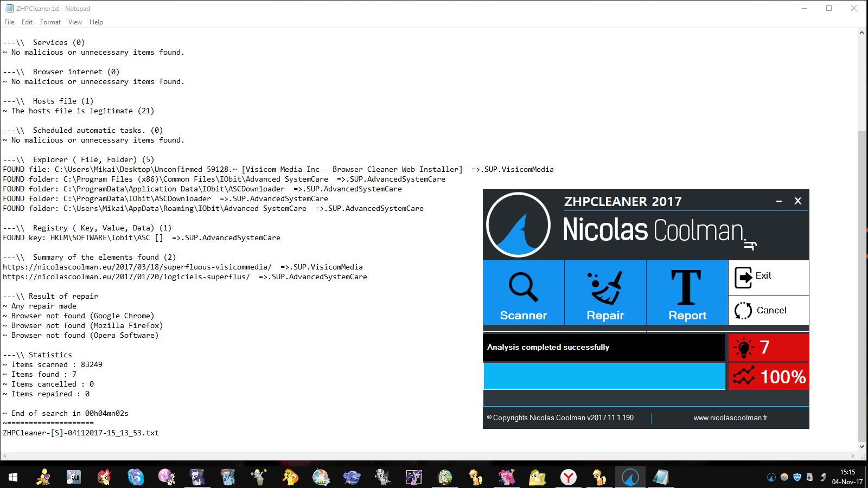Image resolution: width=868 pixels, height=488 pixels.
Task: Click the blue analysis progress bar
Action: [604, 376]
